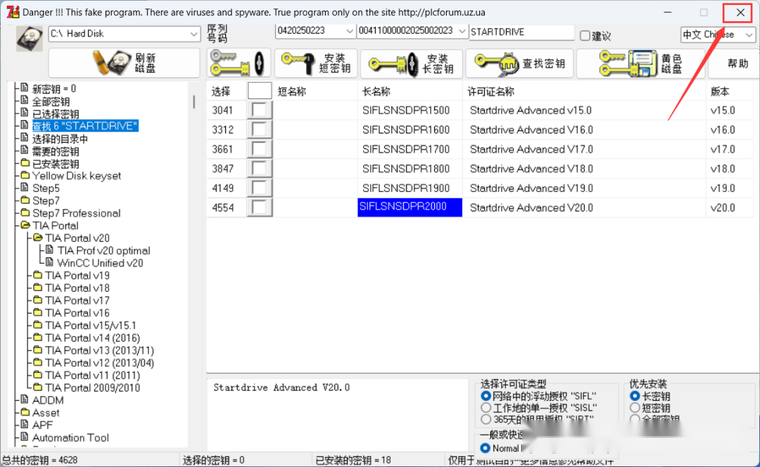
Task: Select the Yellow Disk keyset folder
Action: 76,175
